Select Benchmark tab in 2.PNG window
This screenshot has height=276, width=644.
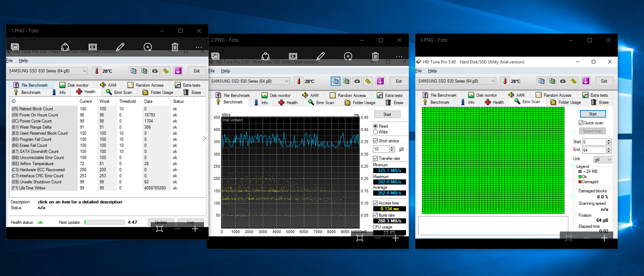(x=229, y=102)
